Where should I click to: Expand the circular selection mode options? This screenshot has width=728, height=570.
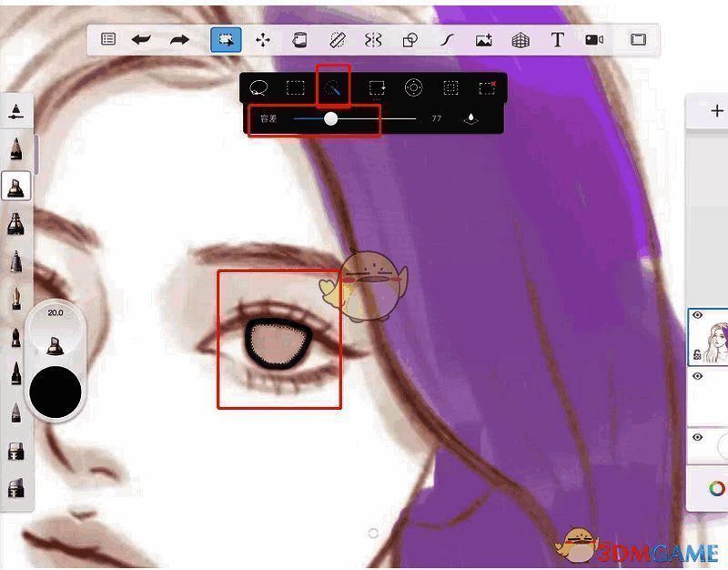[x=412, y=89]
